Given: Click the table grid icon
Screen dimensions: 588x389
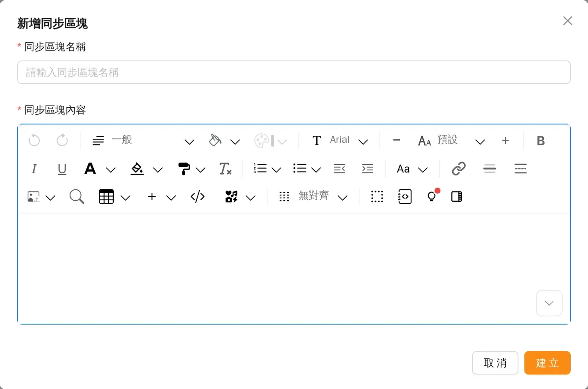Looking at the screenshot, I should click(106, 197).
